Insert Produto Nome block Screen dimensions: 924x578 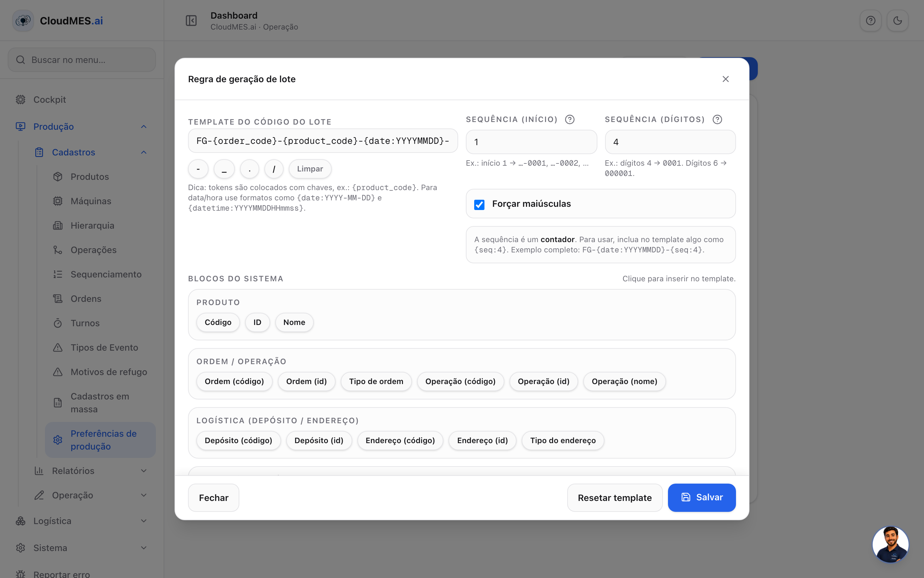tap(295, 323)
